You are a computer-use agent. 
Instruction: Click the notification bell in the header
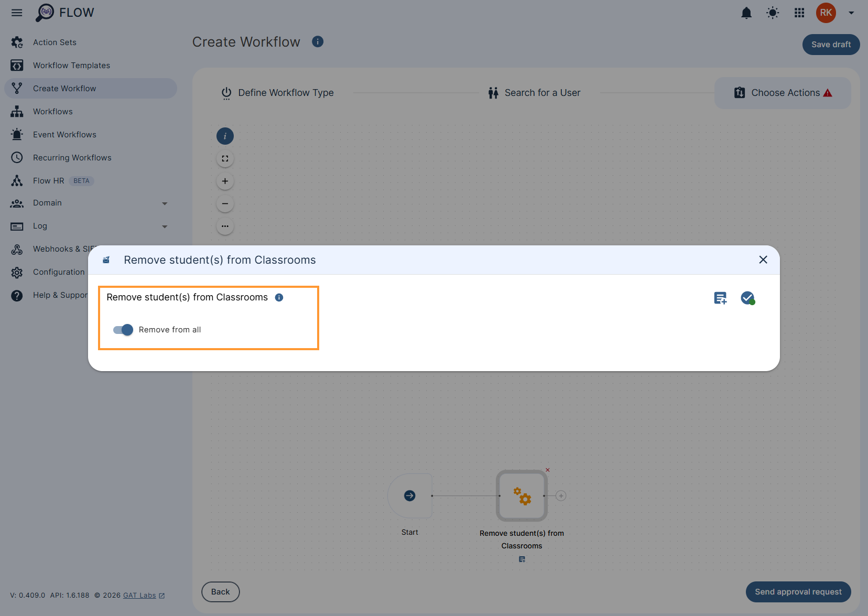pyautogui.click(x=746, y=13)
